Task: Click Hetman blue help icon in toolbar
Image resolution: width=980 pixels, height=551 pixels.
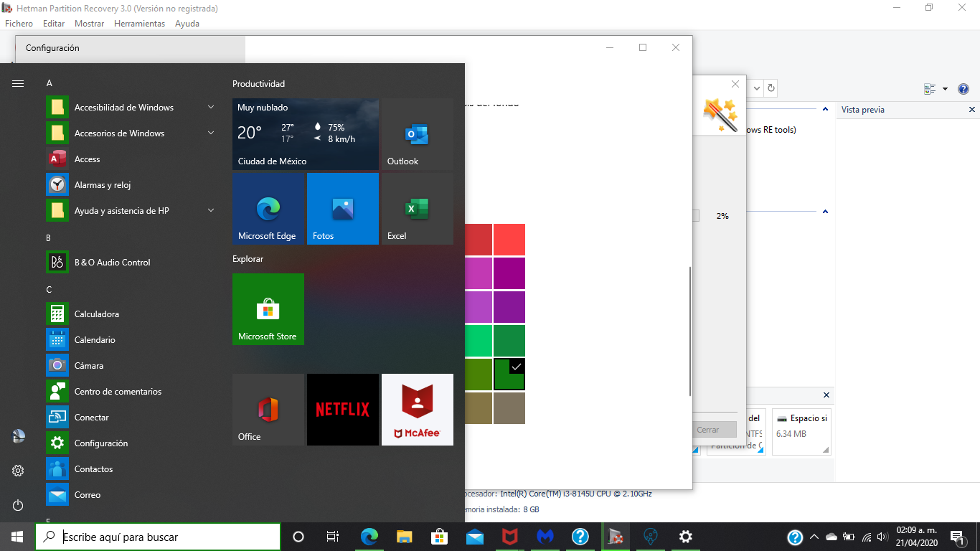Action: [x=963, y=89]
